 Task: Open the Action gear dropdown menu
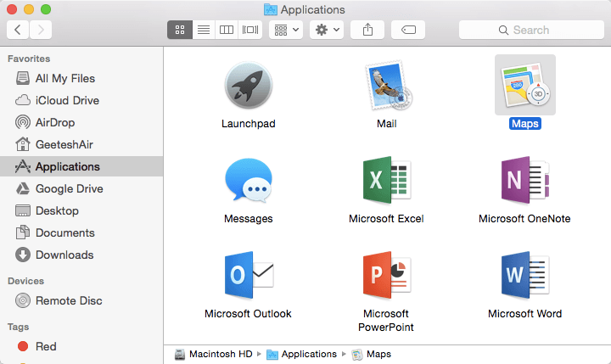pos(326,30)
